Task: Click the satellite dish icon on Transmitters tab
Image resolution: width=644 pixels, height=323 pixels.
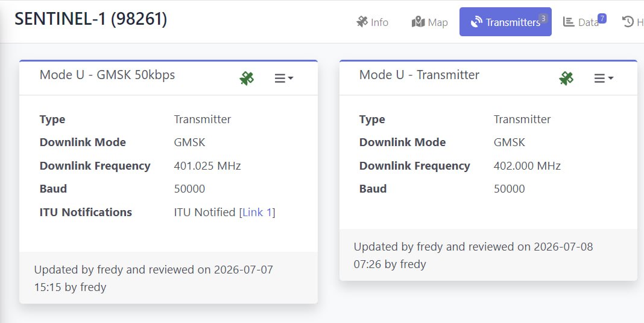Action: coord(476,22)
